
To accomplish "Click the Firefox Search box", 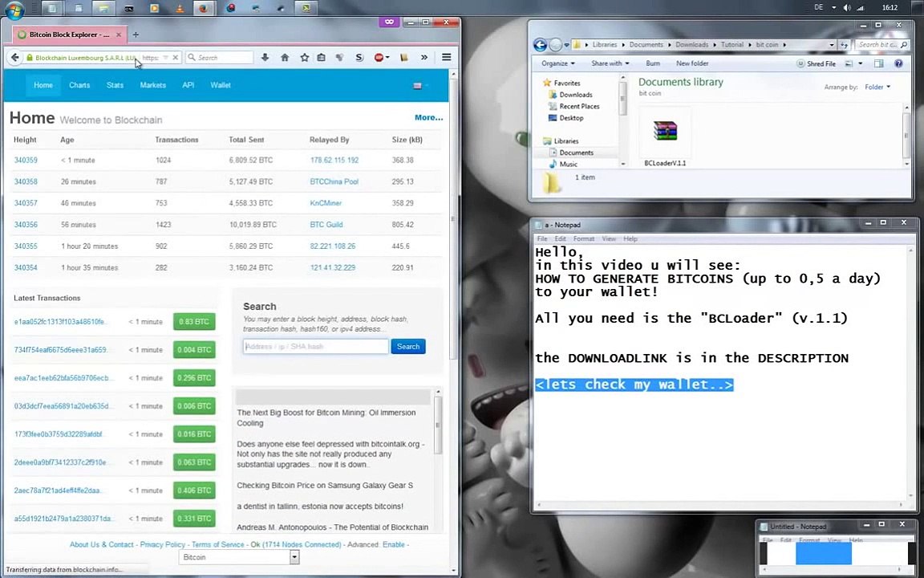I will pos(219,57).
